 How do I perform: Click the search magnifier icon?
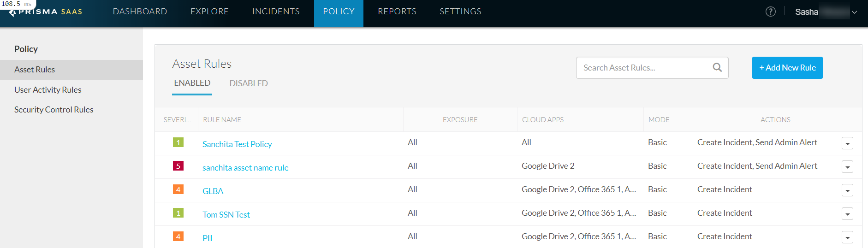(717, 68)
